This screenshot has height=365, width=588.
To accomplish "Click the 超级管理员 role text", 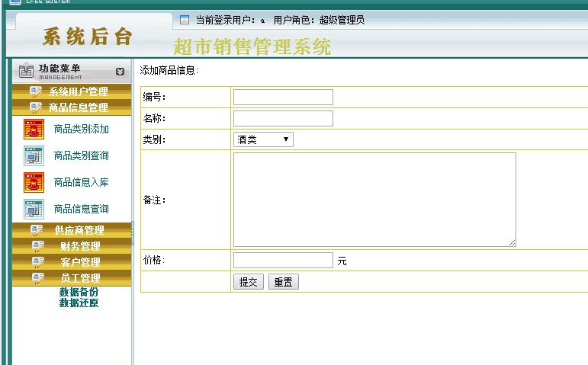I will click(342, 20).
